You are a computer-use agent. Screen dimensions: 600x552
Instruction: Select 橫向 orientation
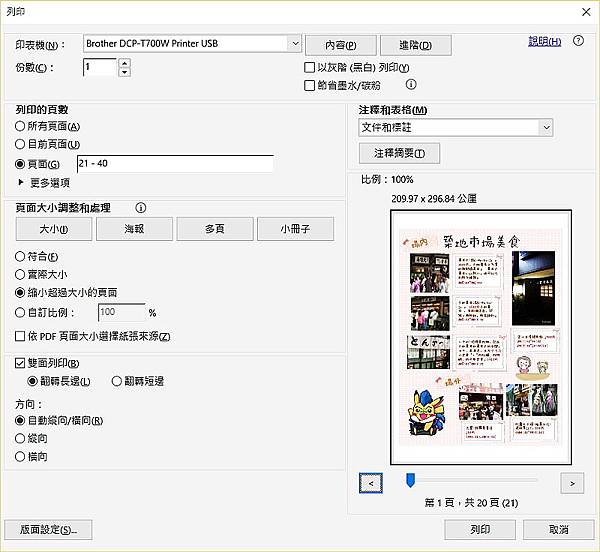tap(20, 456)
